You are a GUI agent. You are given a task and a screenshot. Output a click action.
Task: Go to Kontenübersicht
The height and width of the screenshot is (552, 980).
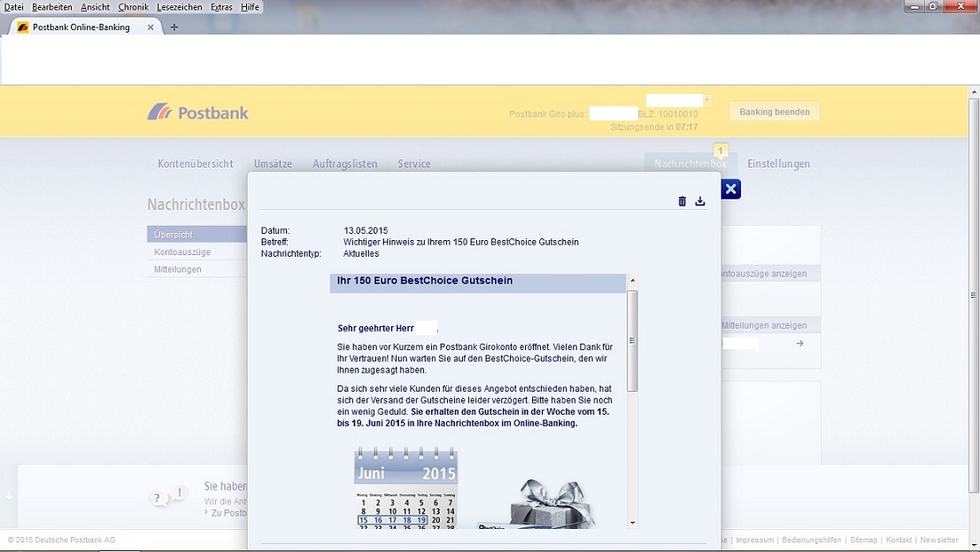195,163
